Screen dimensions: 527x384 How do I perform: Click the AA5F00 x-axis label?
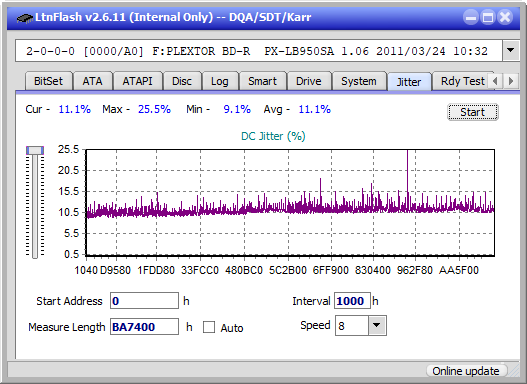coord(459,270)
